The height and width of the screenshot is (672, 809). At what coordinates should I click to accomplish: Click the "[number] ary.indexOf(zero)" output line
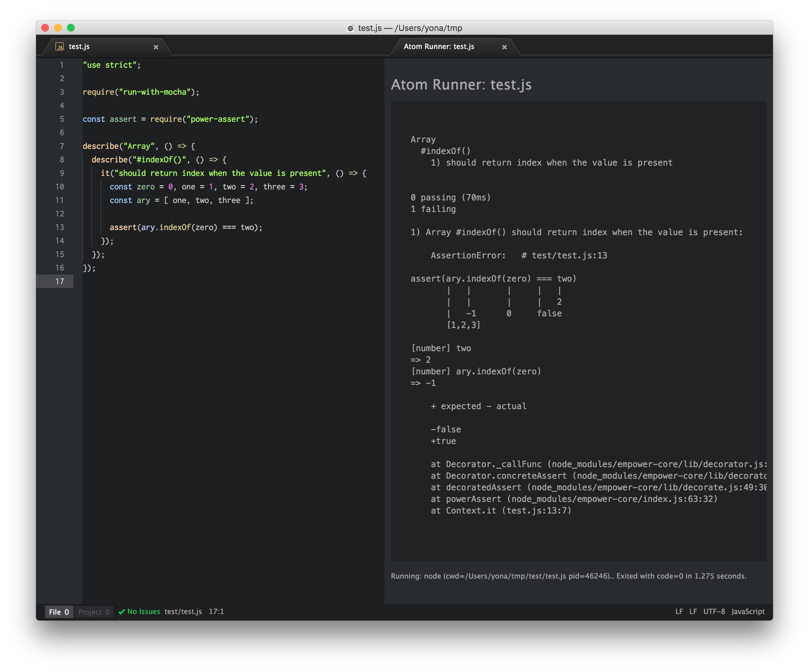[476, 371]
